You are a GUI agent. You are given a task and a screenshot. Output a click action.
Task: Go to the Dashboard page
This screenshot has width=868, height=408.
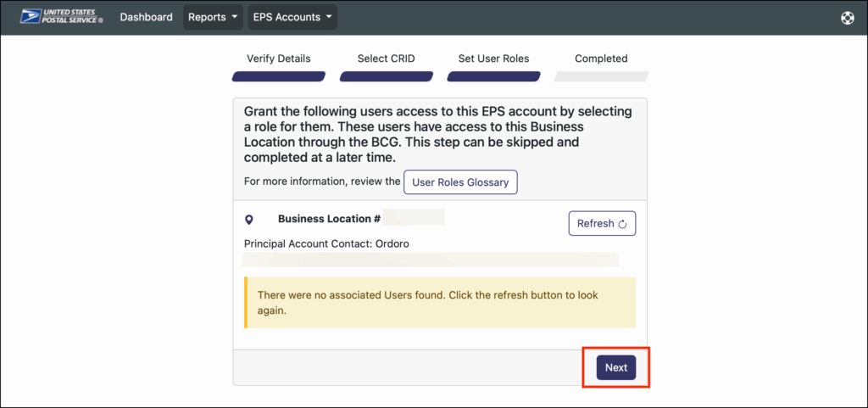tap(146, 17)
